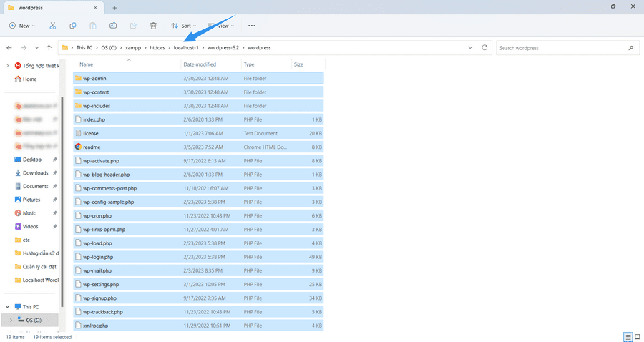Open Documents in sidebar
The width and height of the screenshot is (644, 342).
(x=35, y=187)
